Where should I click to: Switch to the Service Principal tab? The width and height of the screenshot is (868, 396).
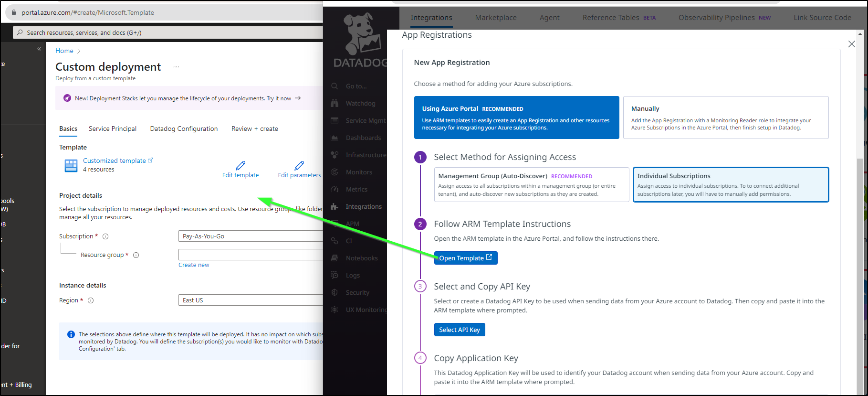point(113,129)
